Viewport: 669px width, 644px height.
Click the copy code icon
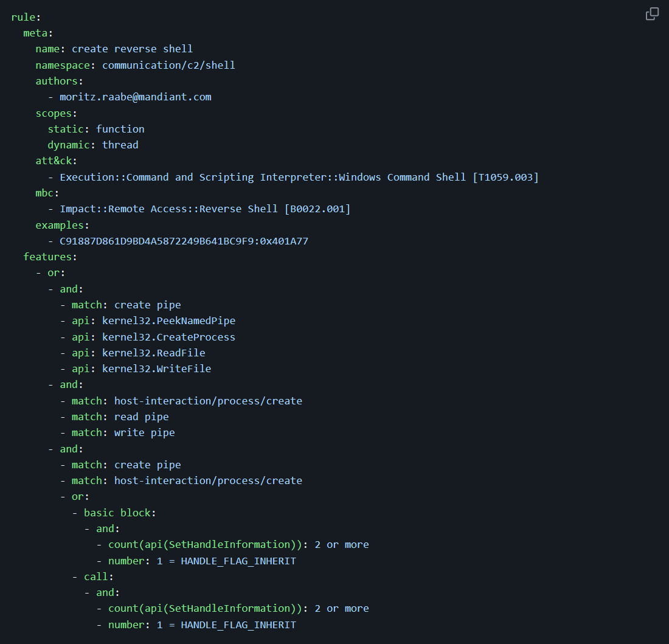point(652,14)
